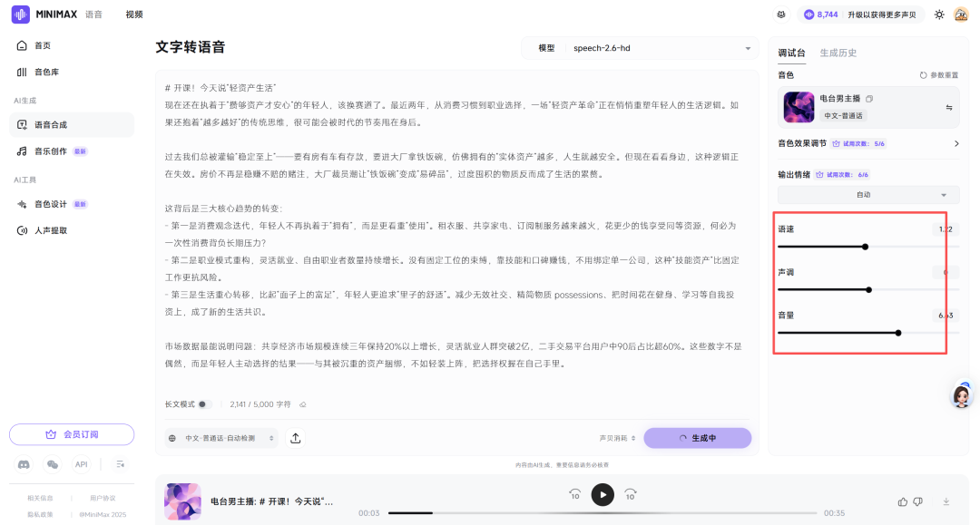Clear text with the eraser icon
The height and width of the screenshot is (525, 980).
pos(303,404)
